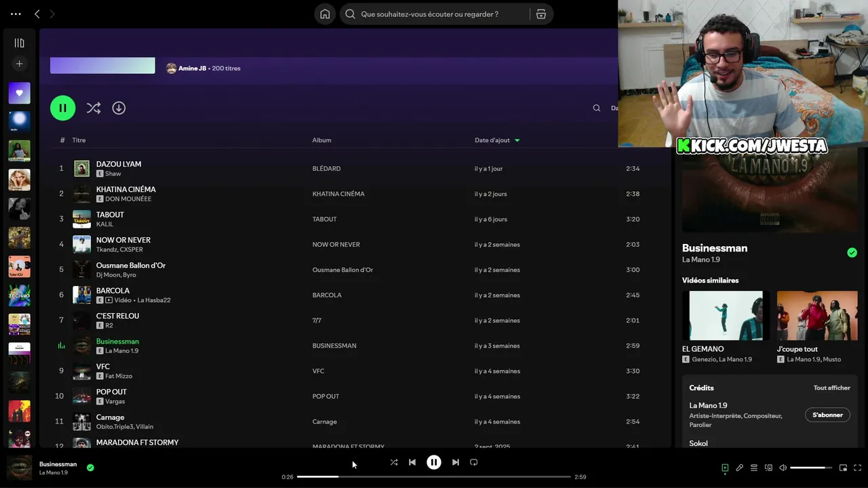Open the Home page icon
This screenshot has width=868, height=488.
pyautogui.click(x=325, y=14)
